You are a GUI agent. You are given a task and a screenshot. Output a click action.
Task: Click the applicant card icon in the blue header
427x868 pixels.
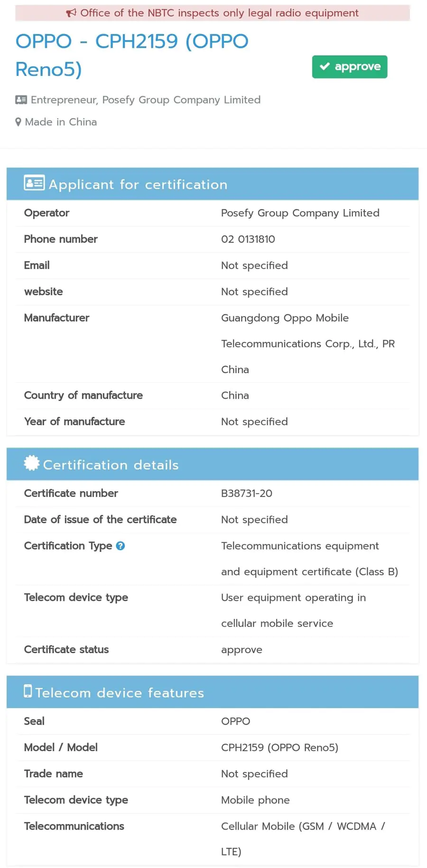34,183
